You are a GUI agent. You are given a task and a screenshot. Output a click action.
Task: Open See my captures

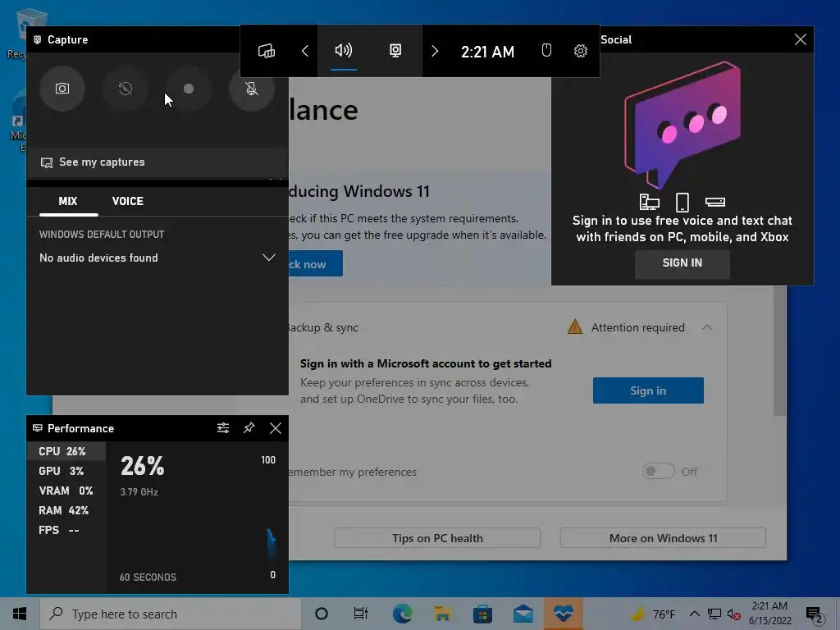pos(157,162)
